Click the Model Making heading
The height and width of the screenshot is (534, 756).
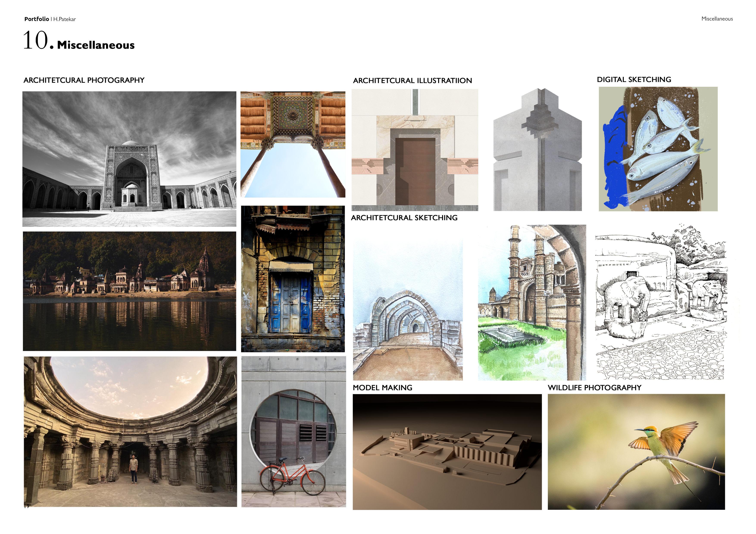click(x=382, y=388)
